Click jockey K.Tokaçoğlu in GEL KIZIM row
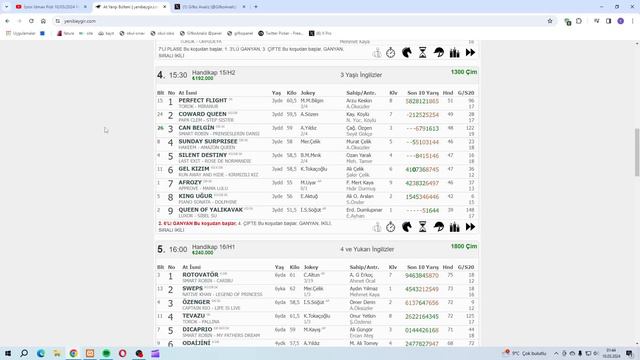Screen dimensions: 640x360 (313, 169)
